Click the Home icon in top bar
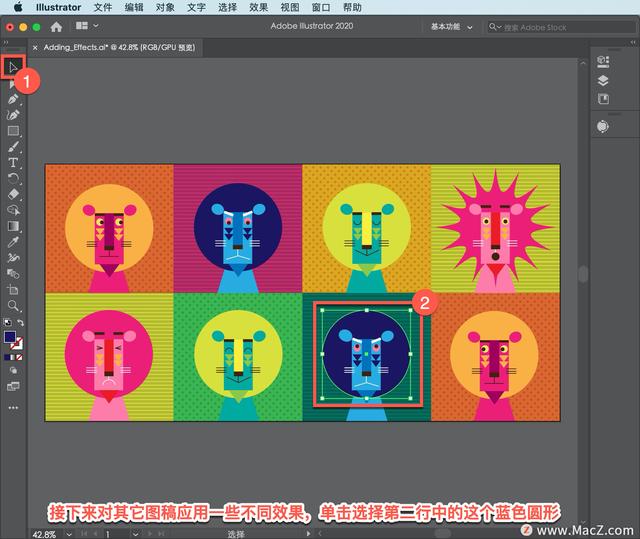Viewport: 640px width, 539px height. point(56,26)
